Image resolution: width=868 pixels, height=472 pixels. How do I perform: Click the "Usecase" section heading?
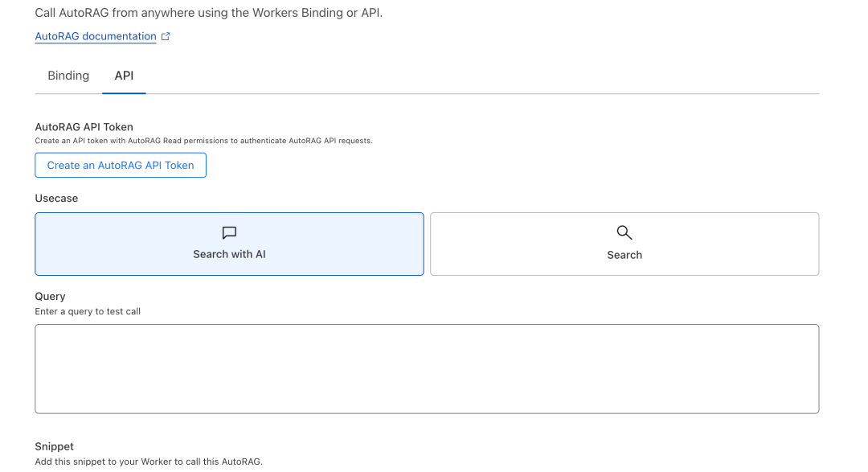56,198
